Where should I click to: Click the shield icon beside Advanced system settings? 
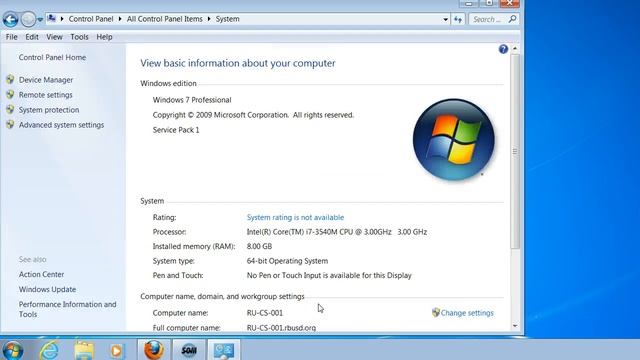click(x=10, y=124)
